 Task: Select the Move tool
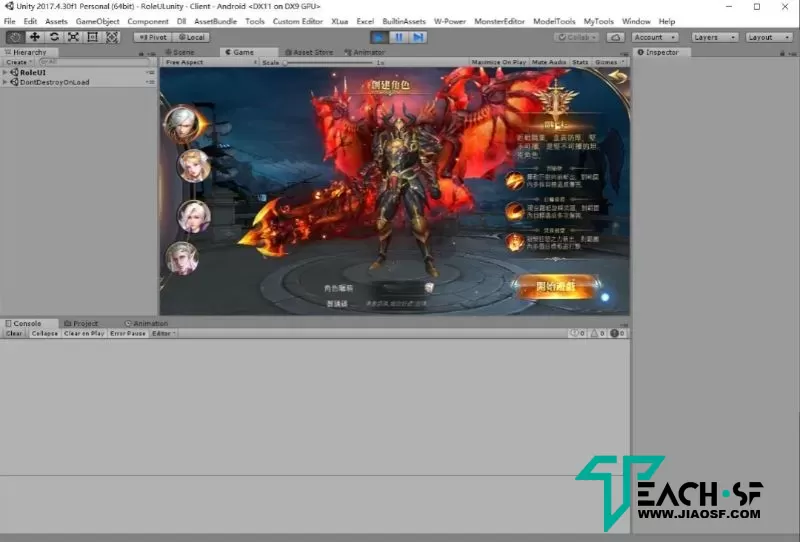pyautogui.click(x=35, y=37)
